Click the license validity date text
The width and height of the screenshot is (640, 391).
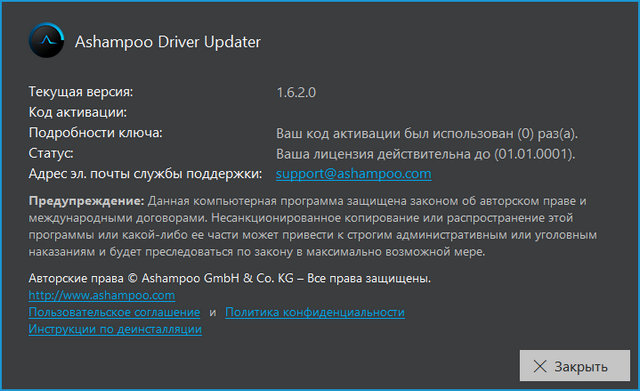(426, 154)
